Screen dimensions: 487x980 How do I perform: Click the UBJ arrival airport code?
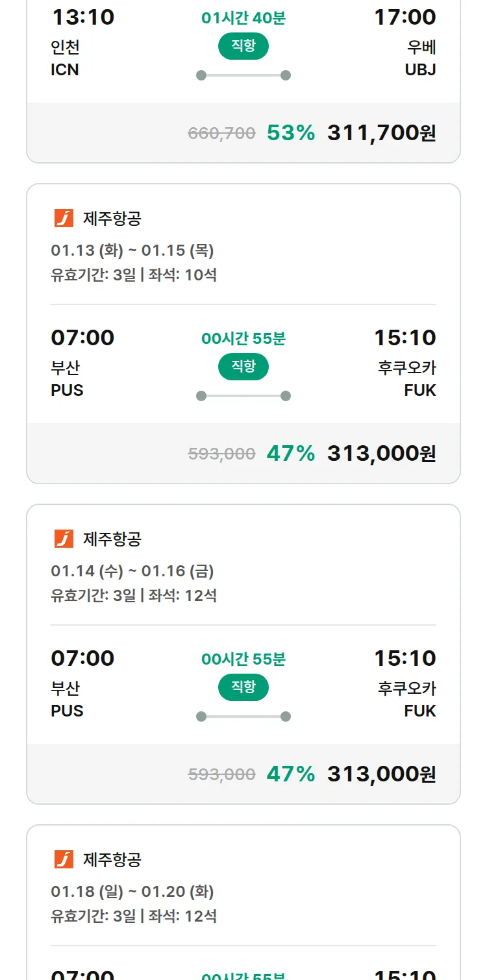(x=420, y=69)
